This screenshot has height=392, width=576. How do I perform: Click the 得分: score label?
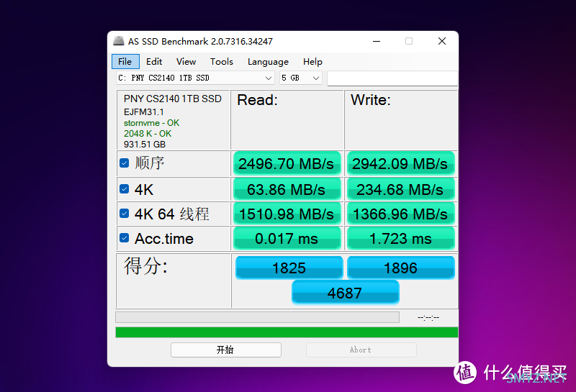coord(145,265)
